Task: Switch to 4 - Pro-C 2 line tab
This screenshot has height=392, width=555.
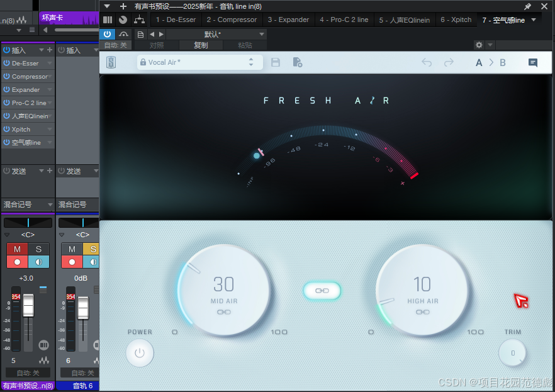Action: pos(344,20)
